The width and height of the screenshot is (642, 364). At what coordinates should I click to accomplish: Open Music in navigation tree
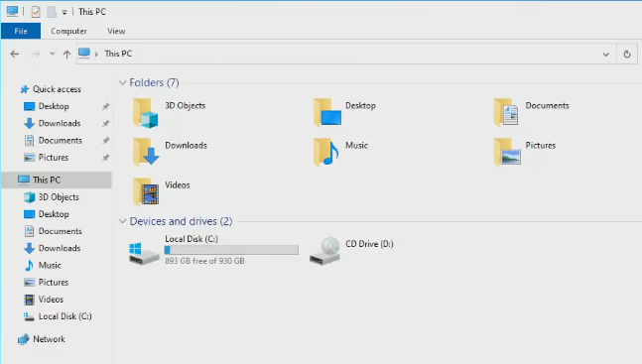pos(50,266)
